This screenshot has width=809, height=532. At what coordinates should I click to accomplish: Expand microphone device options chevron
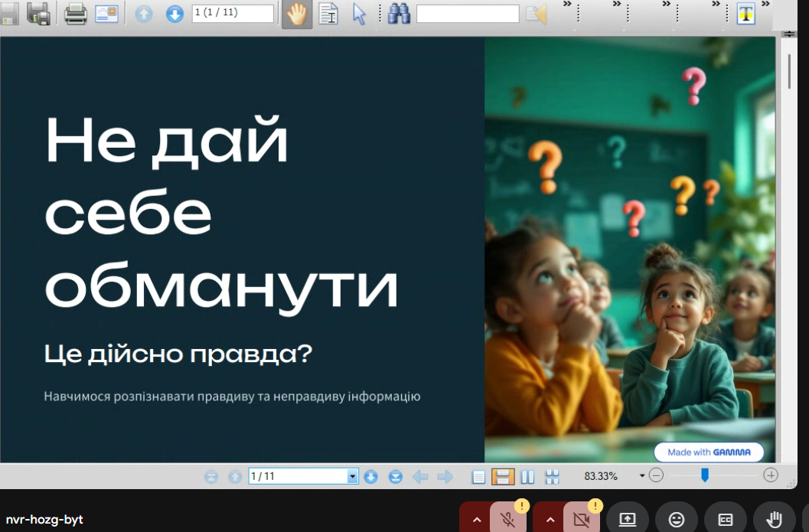tap(476, 517)
